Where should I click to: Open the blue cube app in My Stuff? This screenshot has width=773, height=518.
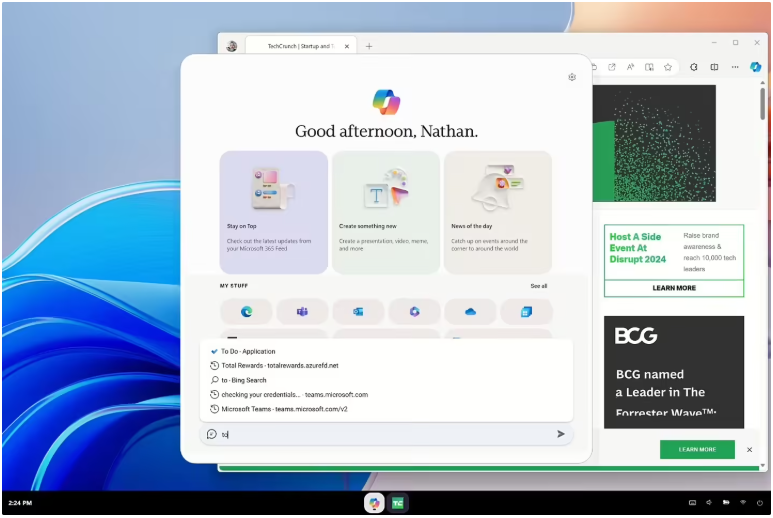click(527, 311)
